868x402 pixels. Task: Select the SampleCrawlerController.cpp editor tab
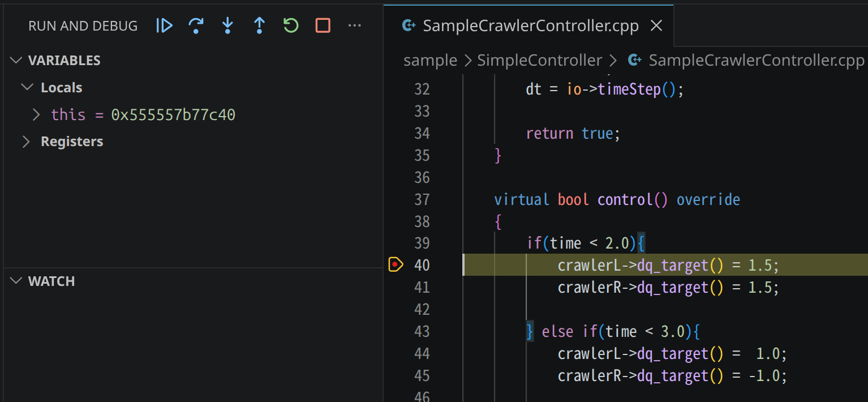click(x=530, y=25)
